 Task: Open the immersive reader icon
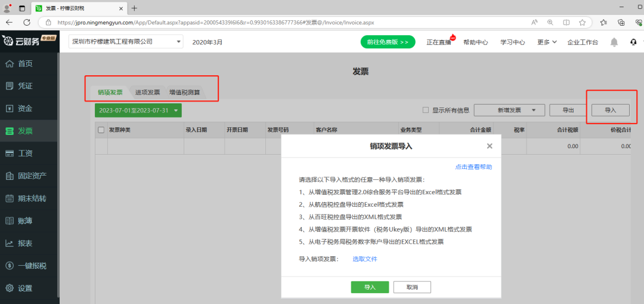pos(566,23)
